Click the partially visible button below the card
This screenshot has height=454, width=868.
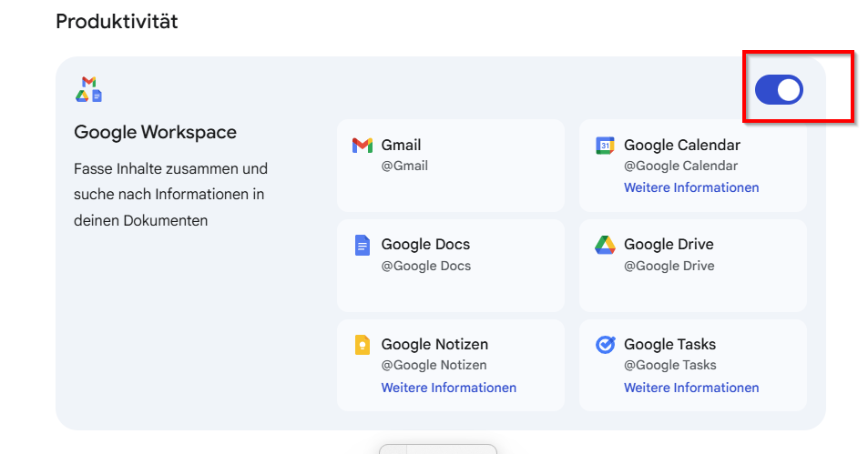[x=437, y=449]
